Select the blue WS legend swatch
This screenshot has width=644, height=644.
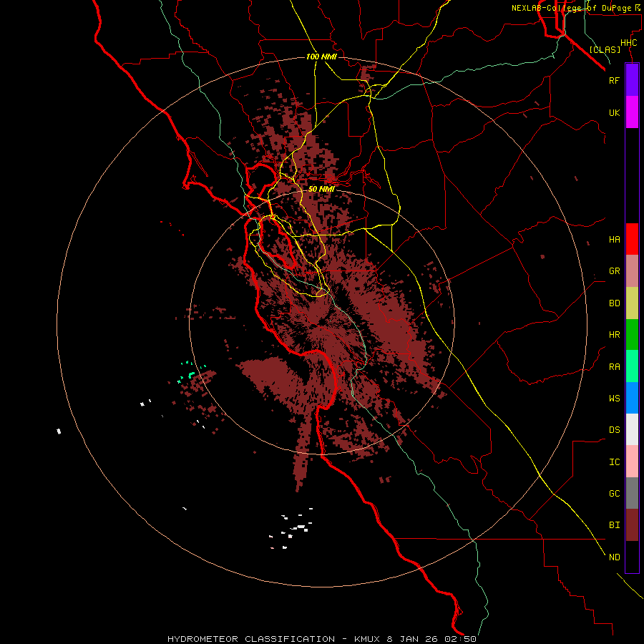[x=632, y=398]
